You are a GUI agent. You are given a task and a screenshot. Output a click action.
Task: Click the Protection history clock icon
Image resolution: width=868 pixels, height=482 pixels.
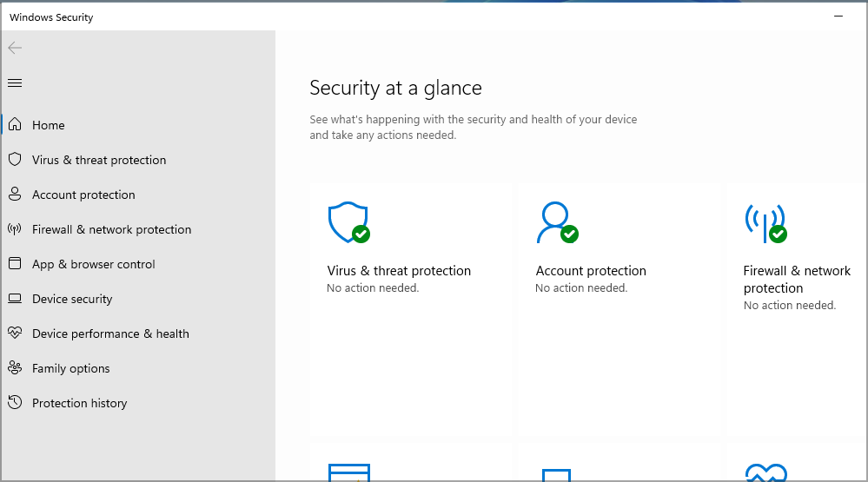pyautogui.click(x=15, y=402)
